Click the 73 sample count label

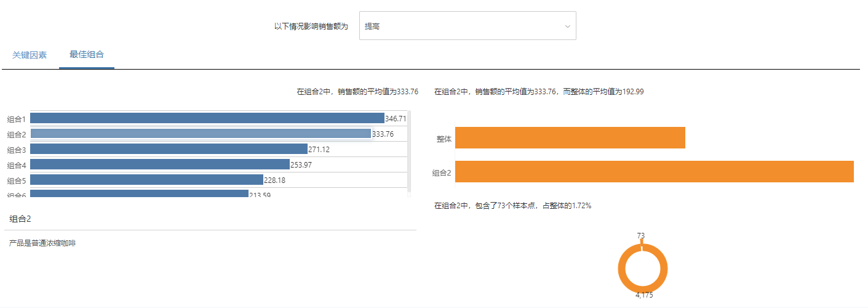click(641, 236)
